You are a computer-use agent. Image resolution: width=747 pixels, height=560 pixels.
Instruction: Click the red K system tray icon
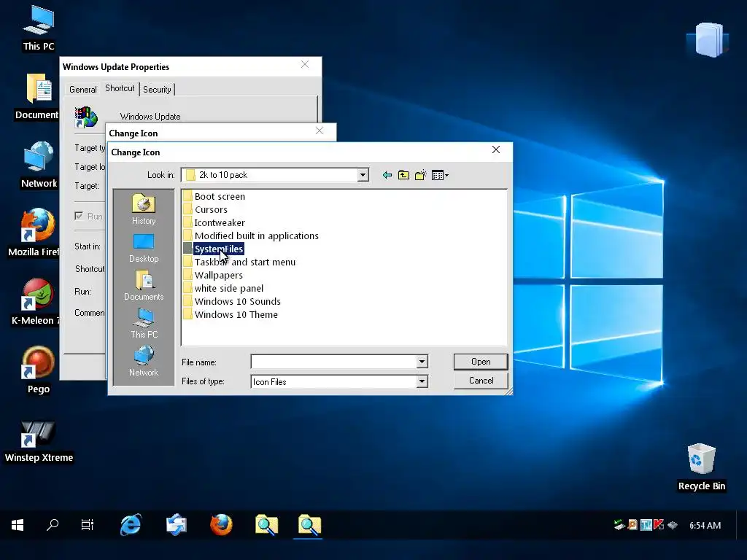pos(659,525)
